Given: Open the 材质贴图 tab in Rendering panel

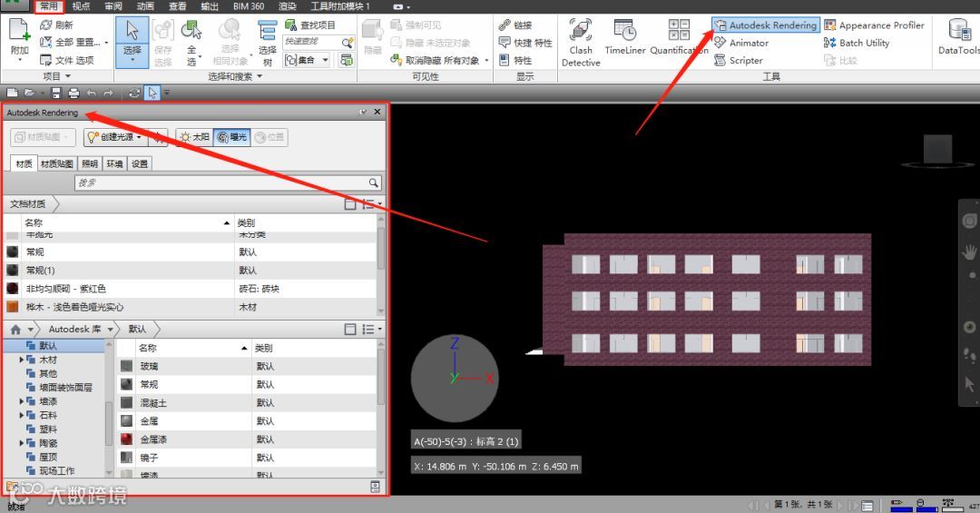Looking at the screenshot, I should click(57, 164).
